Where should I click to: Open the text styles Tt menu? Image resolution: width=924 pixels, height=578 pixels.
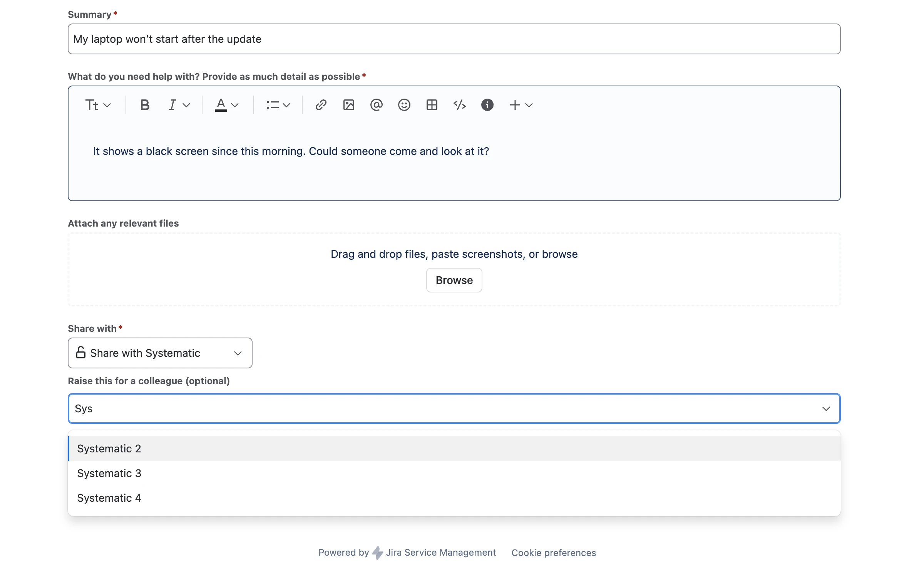[98, 105]
